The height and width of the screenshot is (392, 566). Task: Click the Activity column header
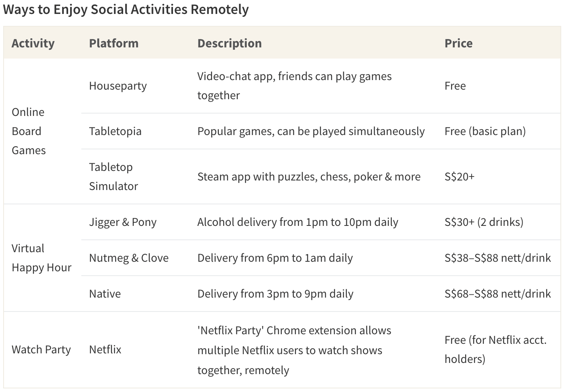click(33, 43)
